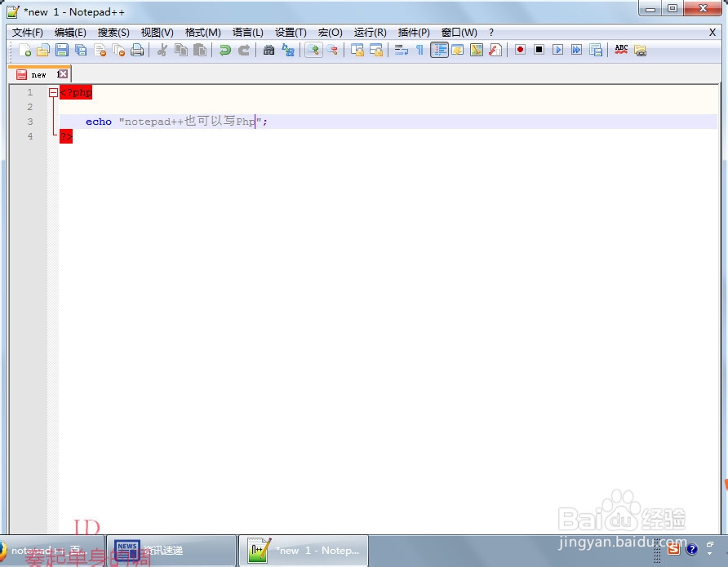Toggle the indent guide toolbar button
Viewport: 728px width, 567px height.
point(439,50)
